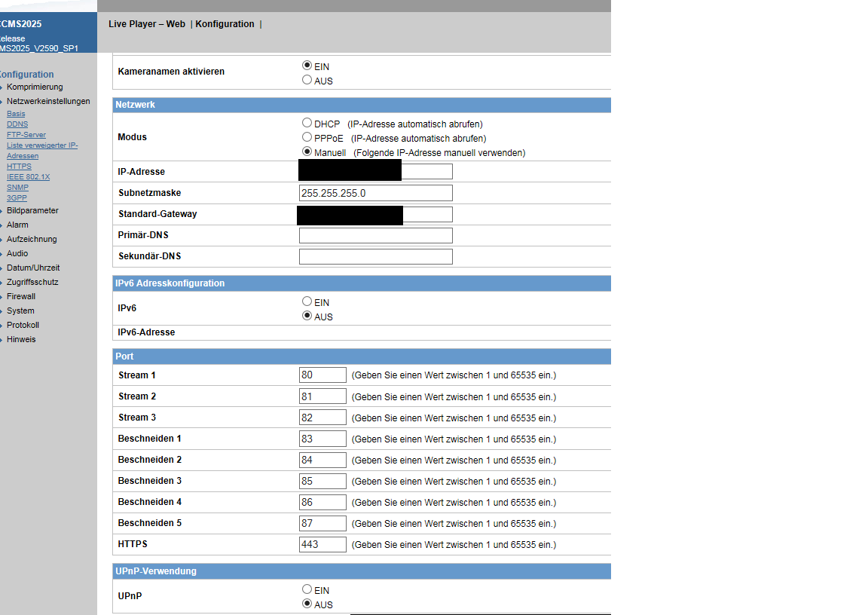Click the Primär-DNS input field
Screen dimensions: 868x615
375,235
